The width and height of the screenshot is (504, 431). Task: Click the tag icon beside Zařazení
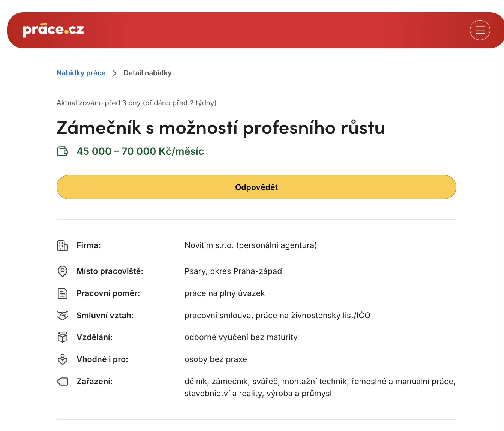click(x=63, y=382)
